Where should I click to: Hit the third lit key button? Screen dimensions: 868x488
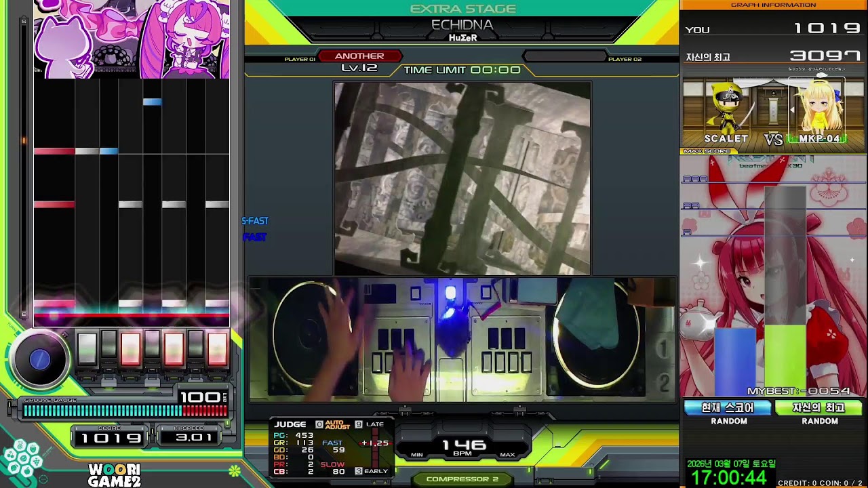click(130, 350)
